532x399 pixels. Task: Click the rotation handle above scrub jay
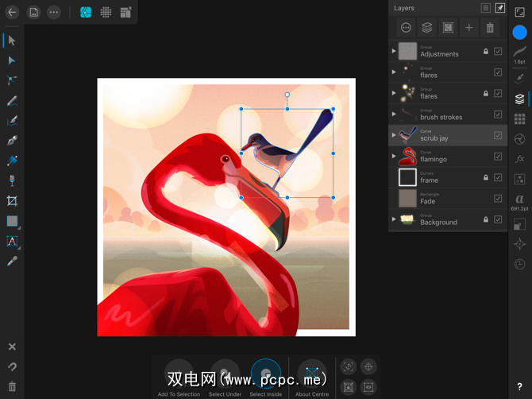tap(287, 95)
